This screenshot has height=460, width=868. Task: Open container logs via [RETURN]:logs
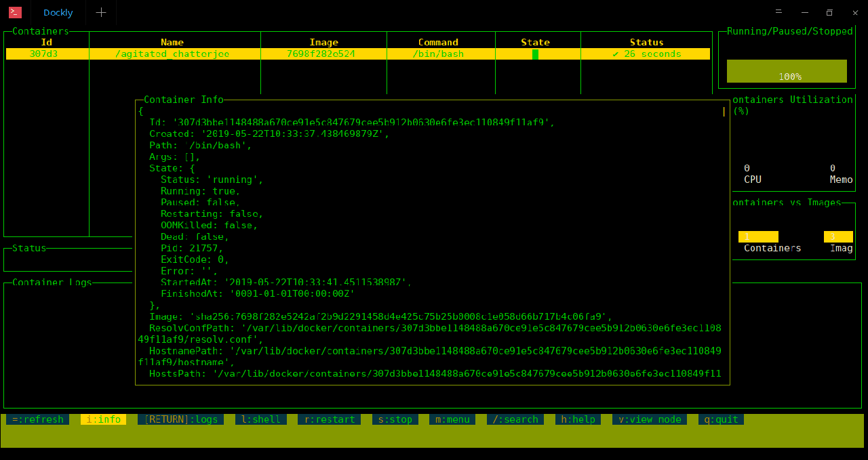[181, 419]
